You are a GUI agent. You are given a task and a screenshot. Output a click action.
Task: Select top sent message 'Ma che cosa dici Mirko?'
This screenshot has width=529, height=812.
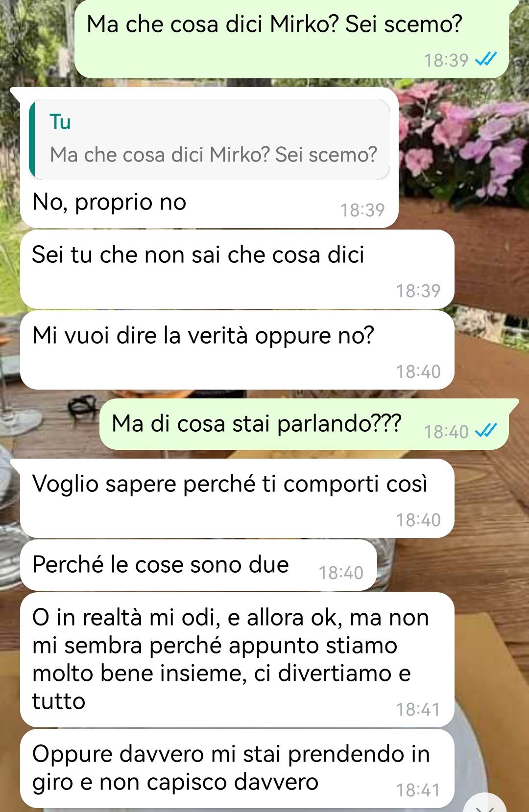click(x=291, y=39)
